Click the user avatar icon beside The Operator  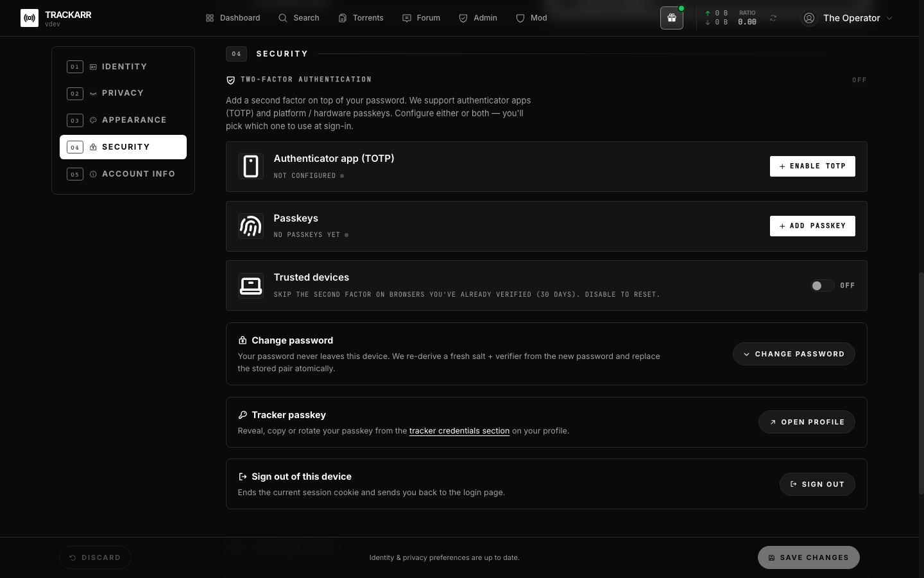[x=809, y=18]
